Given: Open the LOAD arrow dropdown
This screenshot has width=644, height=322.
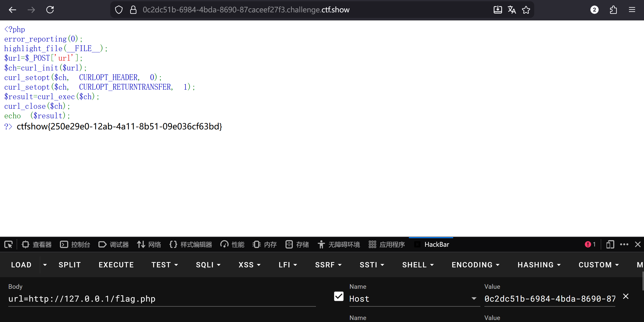Looking at the screenshot, I should click(x=45, y=265).
